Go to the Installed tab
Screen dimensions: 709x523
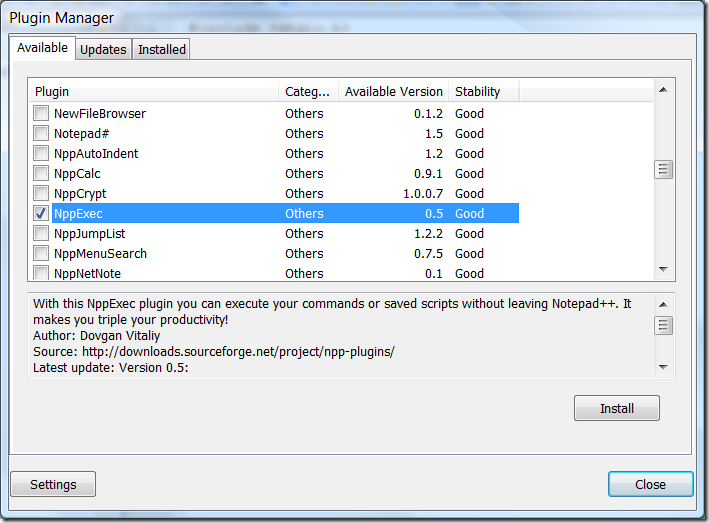click(161, 49)
